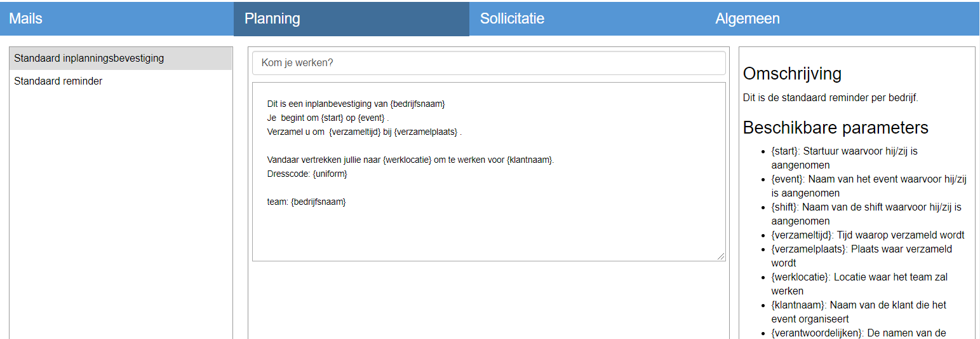Choose Standaard inplanningsbevestiging template
This screenshot has height=339, width=980.
click(121, 59)
